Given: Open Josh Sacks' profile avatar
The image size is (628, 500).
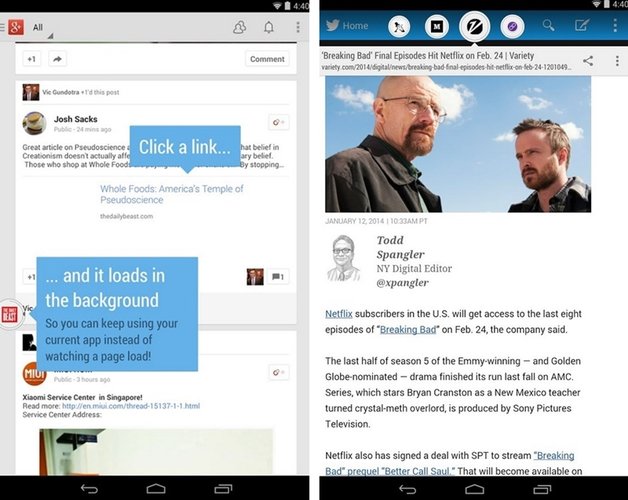Looking at the screenshot, I should [34, 123].
